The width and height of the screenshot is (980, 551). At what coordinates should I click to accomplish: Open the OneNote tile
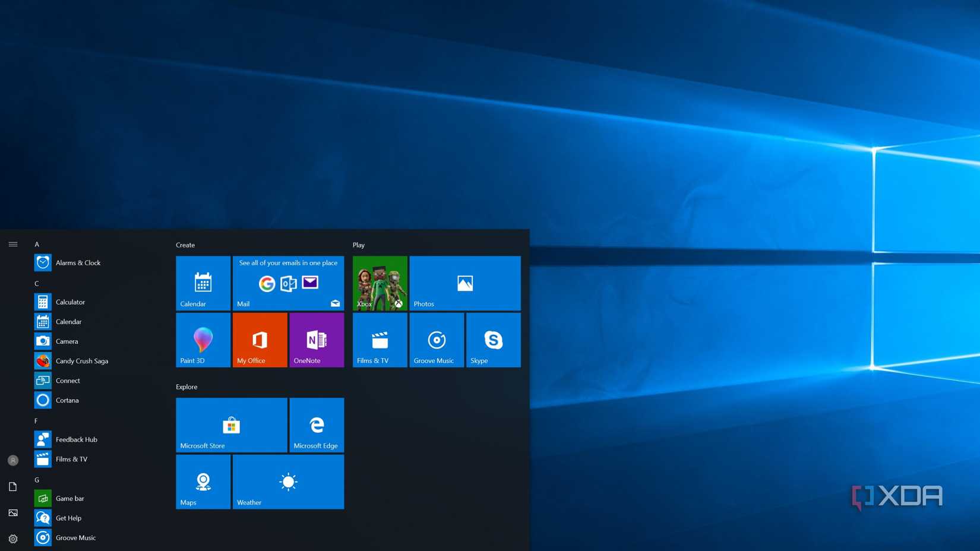coord(317,340)
